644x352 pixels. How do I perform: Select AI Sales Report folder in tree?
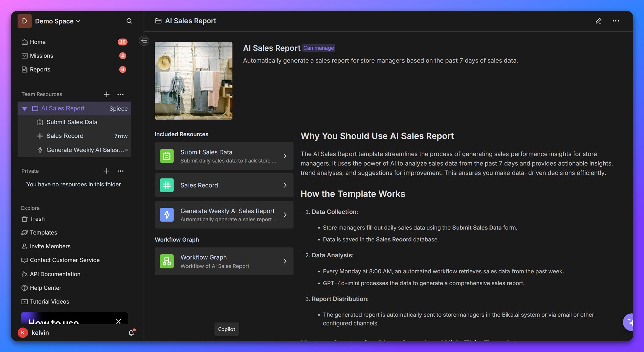[x=74, y=108]
